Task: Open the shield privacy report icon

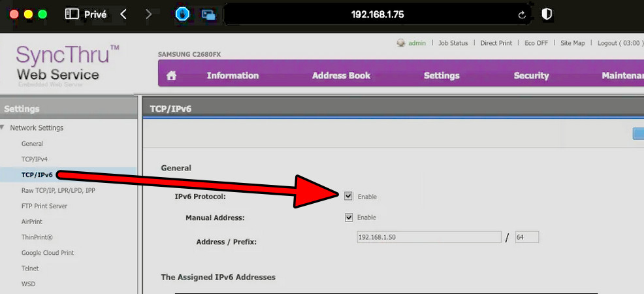Action: point(546,14)
